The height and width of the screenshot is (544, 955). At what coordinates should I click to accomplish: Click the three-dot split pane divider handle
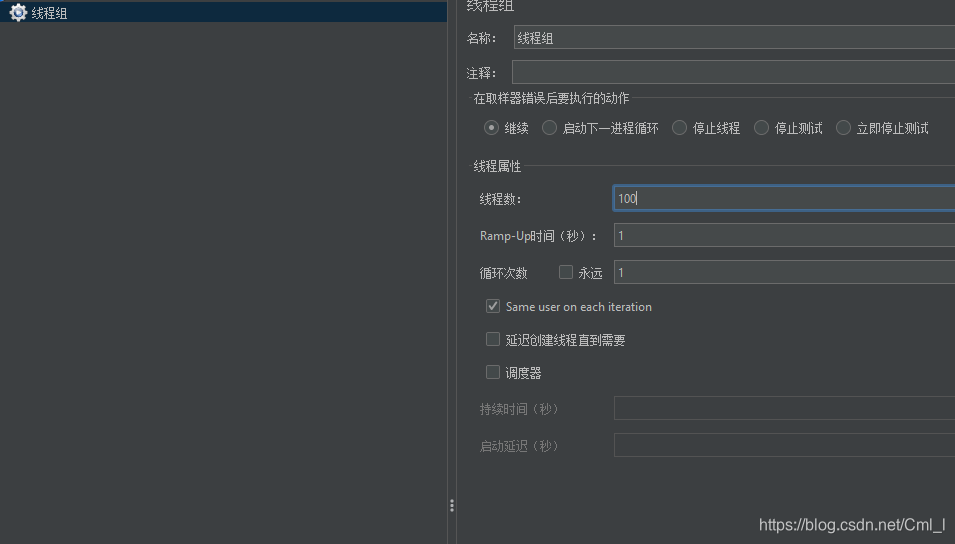click(452, 506)
